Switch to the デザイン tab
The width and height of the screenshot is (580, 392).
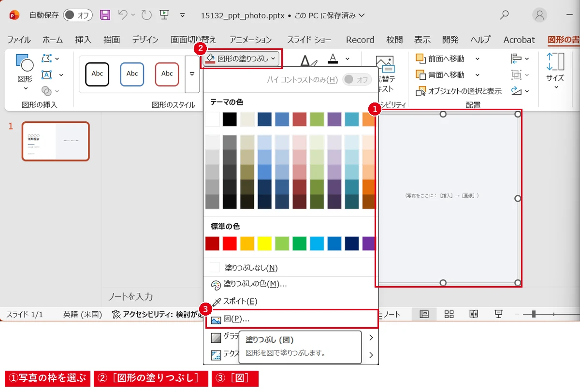pos(145,40)
